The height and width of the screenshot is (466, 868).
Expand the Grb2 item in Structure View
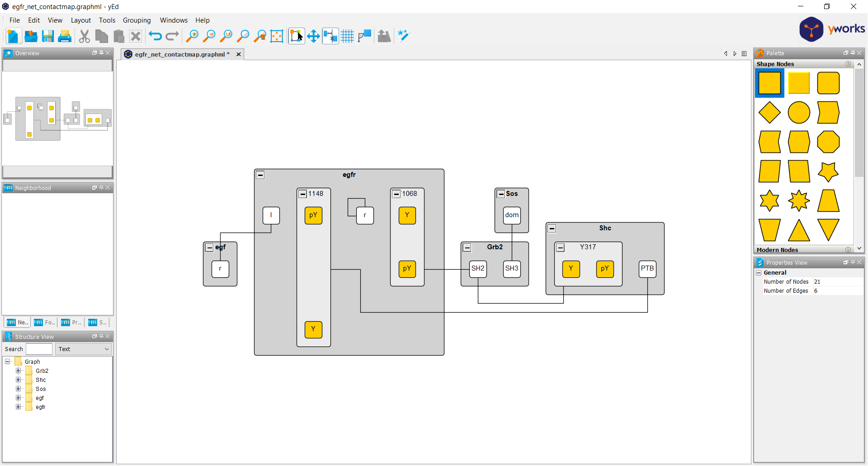[19, 371]
